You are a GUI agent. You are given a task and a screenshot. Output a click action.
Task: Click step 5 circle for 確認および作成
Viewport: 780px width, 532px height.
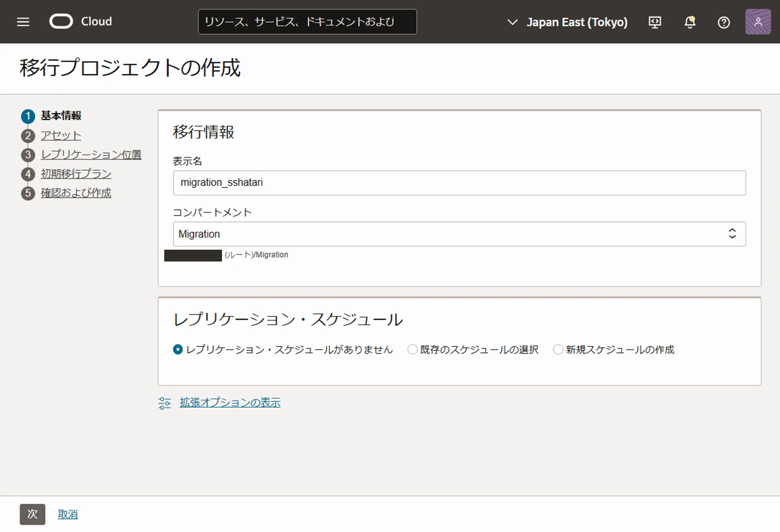click(28, 193)
